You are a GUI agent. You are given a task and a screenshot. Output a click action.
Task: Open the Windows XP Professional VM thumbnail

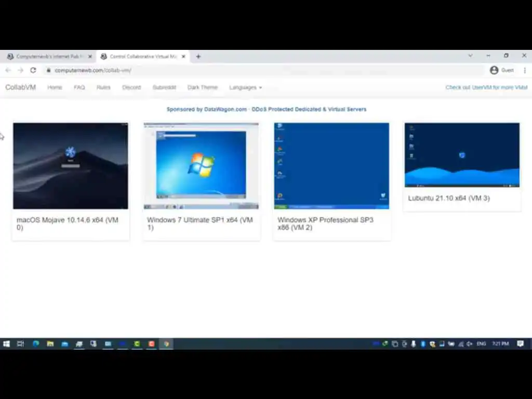331,166
